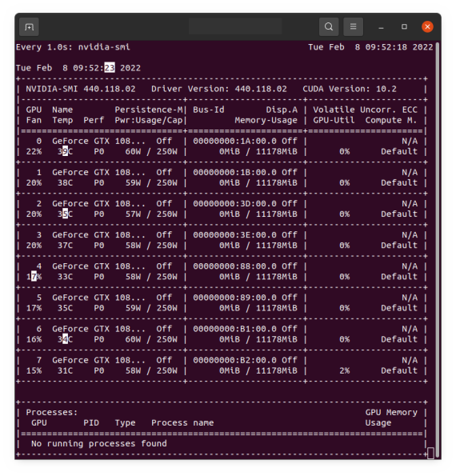Click the 39C temperature value
The width and height of the screenshot is (456, 476).
point(66,151)
